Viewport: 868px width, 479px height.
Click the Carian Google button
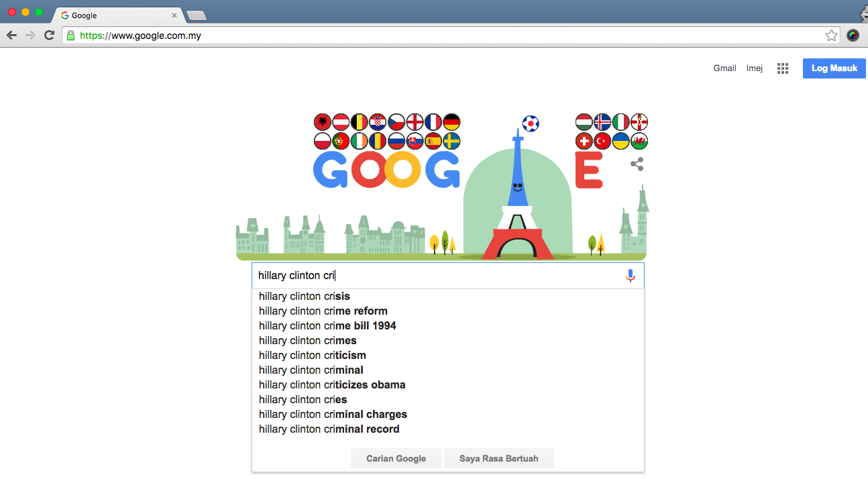click(396, 459)
